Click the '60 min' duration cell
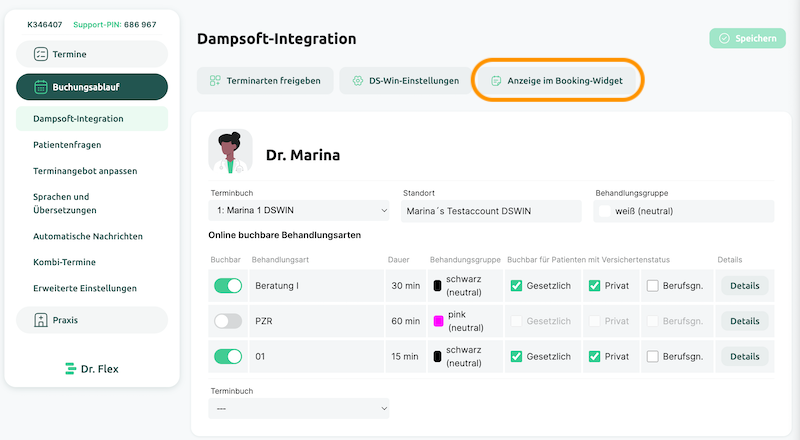Image resolution: width=800 pixels, height=440 pixels. (406, 321)
